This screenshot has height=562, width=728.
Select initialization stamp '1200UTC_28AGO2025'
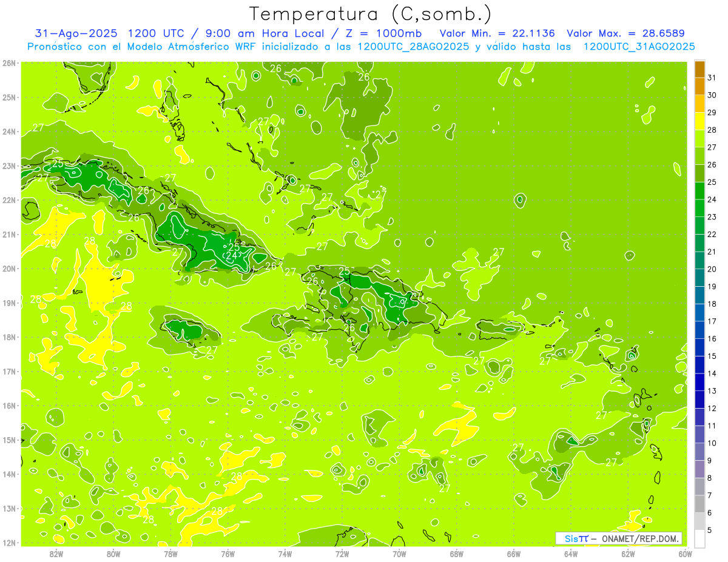pos(413,47)
